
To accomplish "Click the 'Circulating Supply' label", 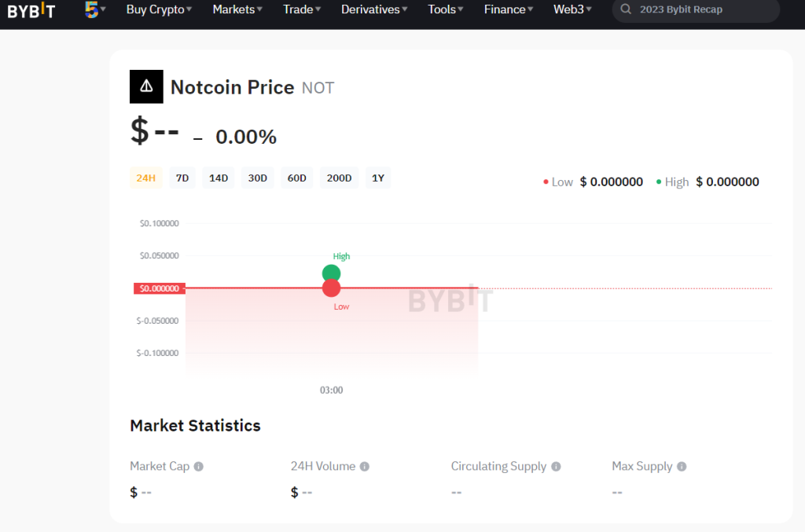I will (x=498, y=466).
